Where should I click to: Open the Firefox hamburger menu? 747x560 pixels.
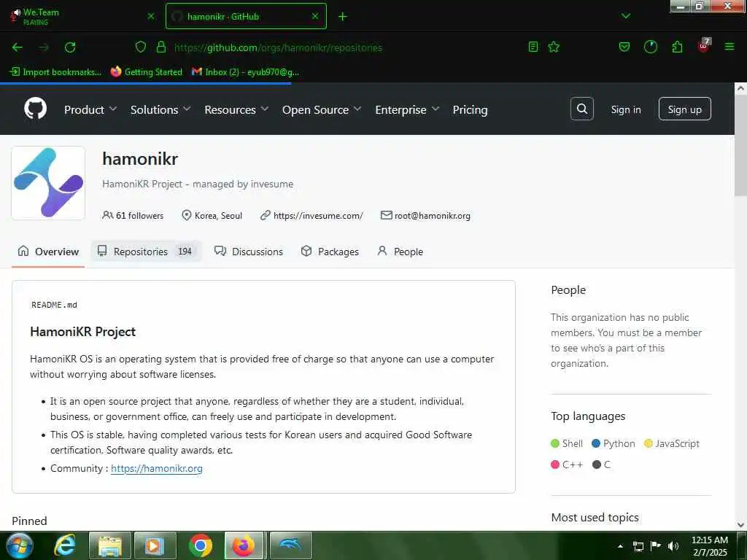point(729,47)
